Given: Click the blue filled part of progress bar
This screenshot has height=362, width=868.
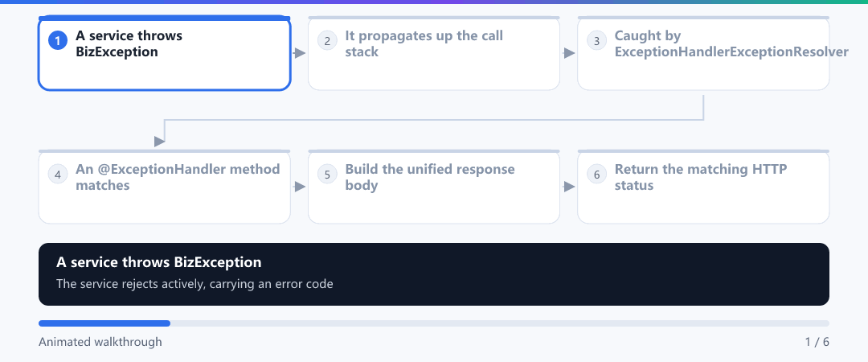Looking at the screenshot, I should coord(104,323).
